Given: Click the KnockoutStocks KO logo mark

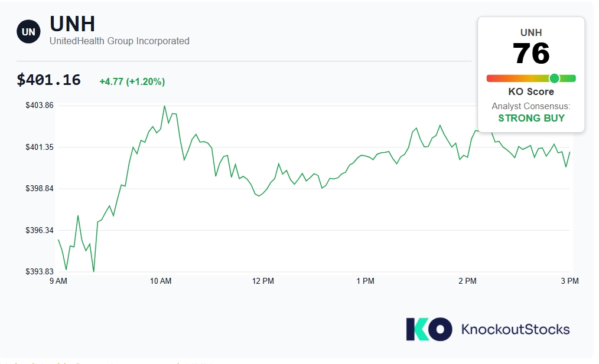Looking at the screenshot, I should (429, 329).
